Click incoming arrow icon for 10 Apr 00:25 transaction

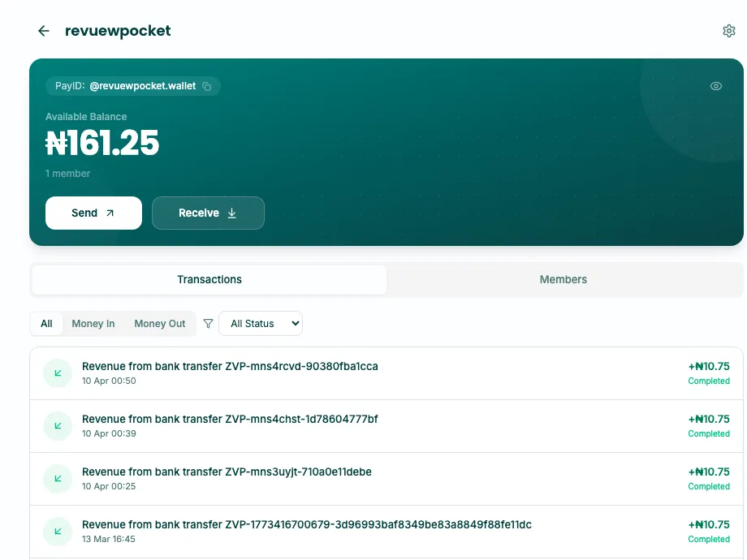(x=58, y=479)
